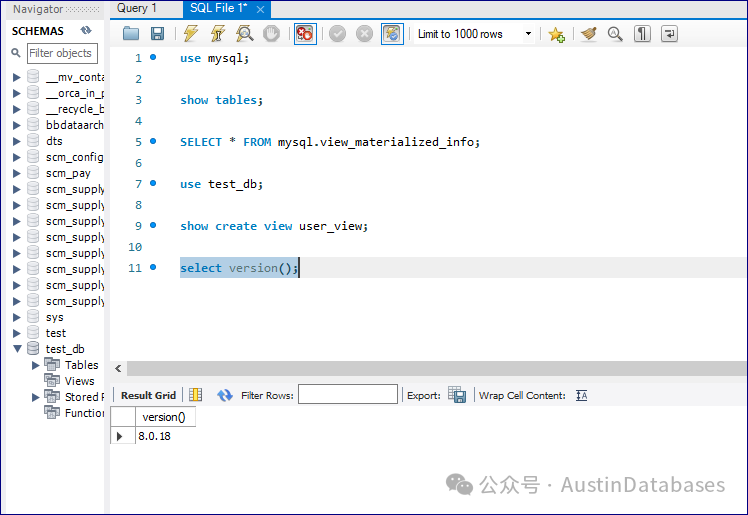Screen dimensions: 748x515
Task: Commit transaction checkmark icon
Action: pyautogui.click(x=337, y=34)
